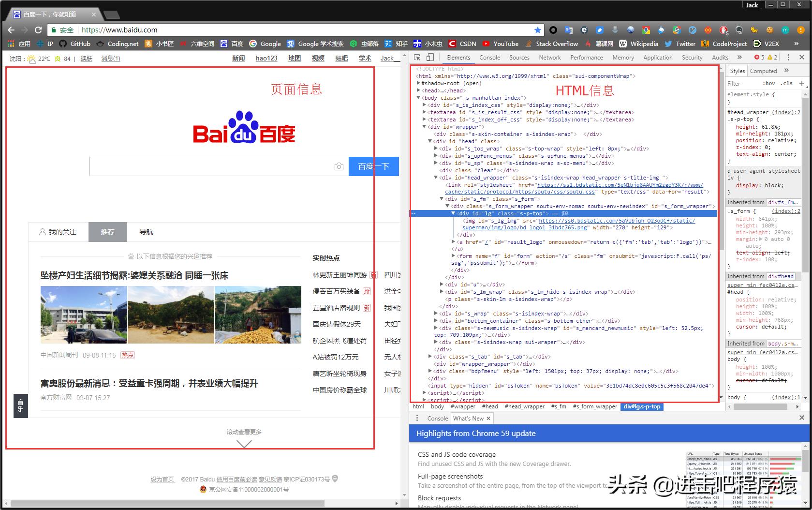Activate the inspect element picker icon

[x=417, y=57]
